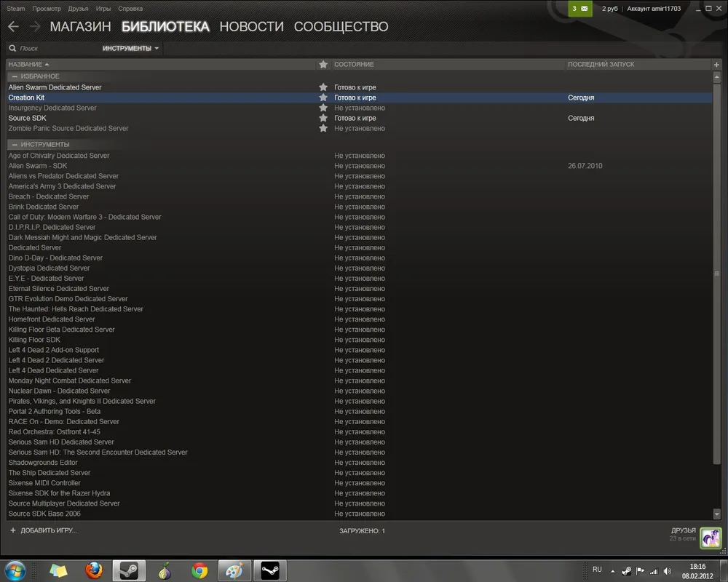
Task: Click the plus icon to add a column
Action: point(717,65)
